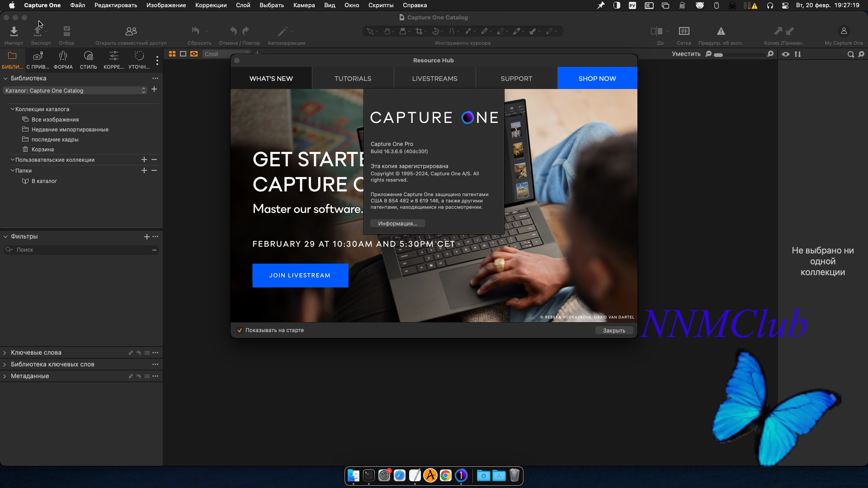Toggle the viewer eye visibility icon
Viewport: 868px width, 488px height.
(x=786, y=54)
